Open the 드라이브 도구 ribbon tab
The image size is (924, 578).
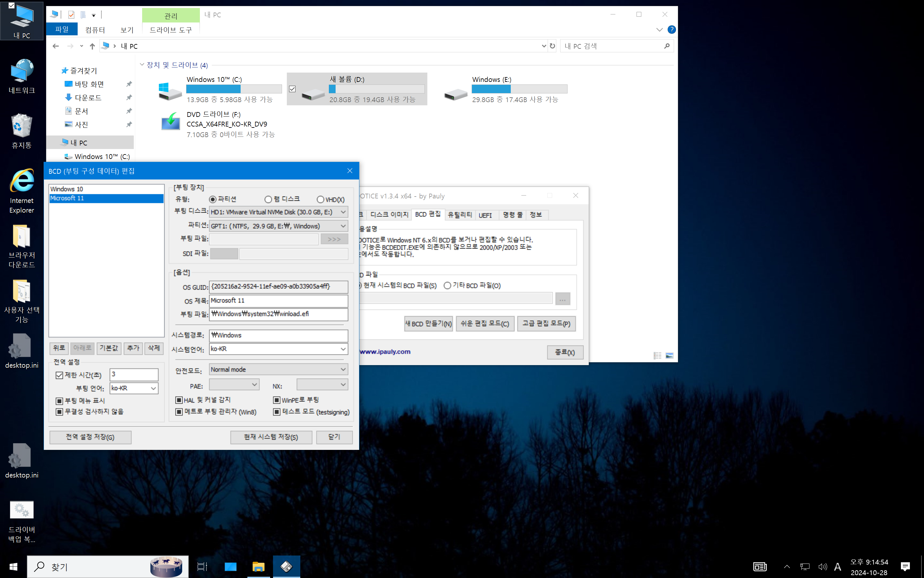[171, 30]
